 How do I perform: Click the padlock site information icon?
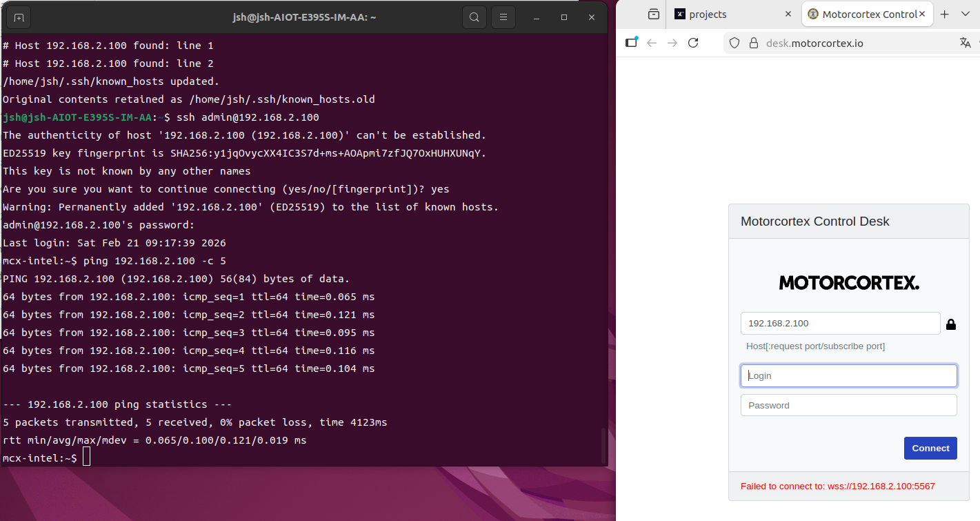[753, 43]
